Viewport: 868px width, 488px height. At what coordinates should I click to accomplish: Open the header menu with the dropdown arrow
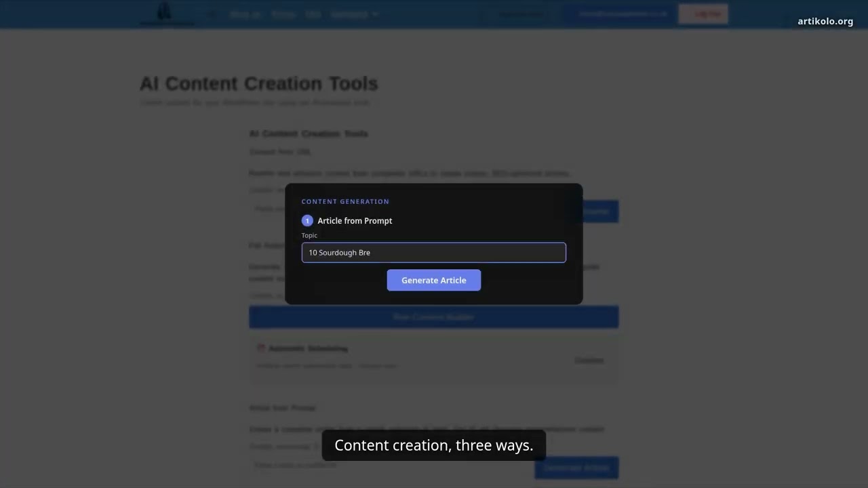(x=355, y=14)
